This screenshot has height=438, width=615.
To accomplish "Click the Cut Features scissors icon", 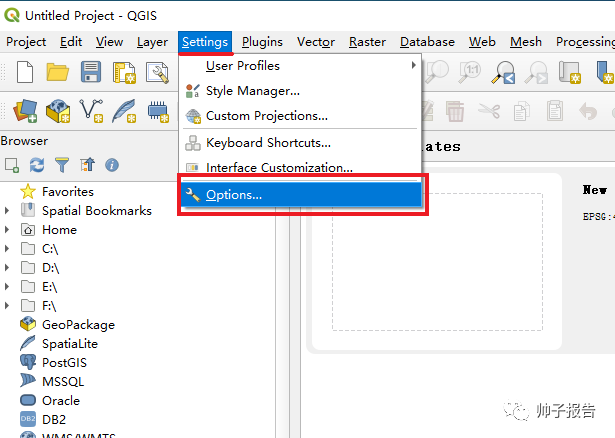I will (x=489, y=111).
